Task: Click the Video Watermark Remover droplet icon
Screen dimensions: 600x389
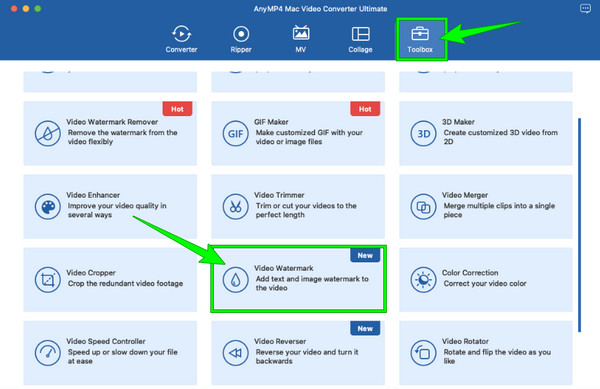Action: coord(47,133)
